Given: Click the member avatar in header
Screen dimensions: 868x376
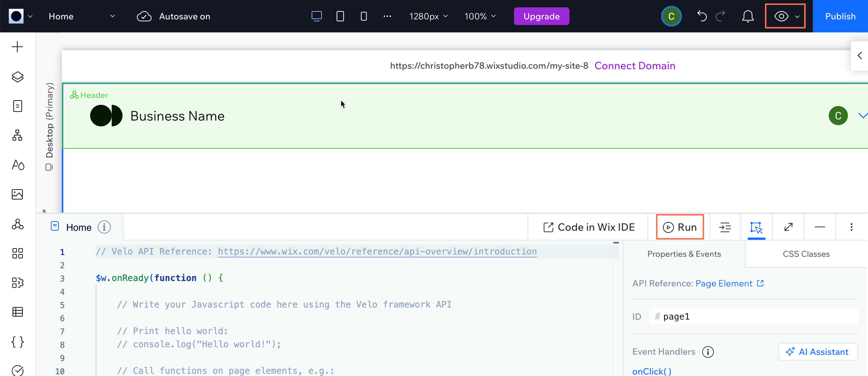Looking at the screenshot, I should click(838, 116).
